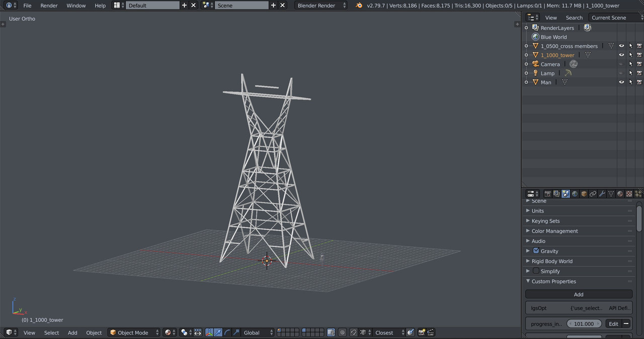Click the OpenGL render image camera icon

pos(422,332)
